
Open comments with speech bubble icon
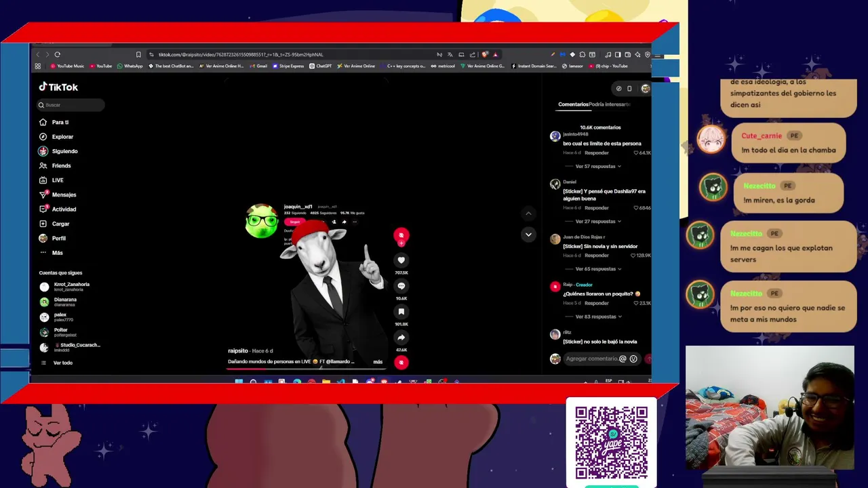click(401, 286)
